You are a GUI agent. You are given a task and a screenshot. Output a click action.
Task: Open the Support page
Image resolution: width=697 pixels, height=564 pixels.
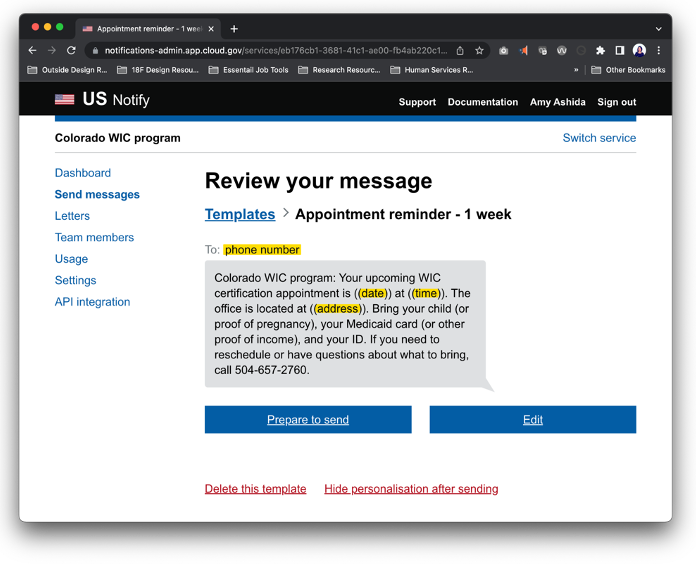point(417,102)
